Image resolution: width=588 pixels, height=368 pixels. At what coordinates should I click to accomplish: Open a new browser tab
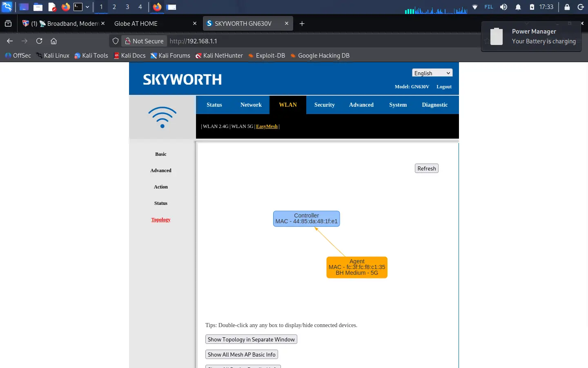(302, 24)
